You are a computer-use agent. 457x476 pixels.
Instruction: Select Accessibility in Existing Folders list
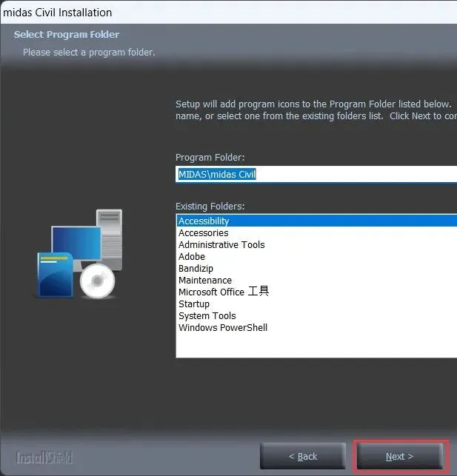point(317,221)
